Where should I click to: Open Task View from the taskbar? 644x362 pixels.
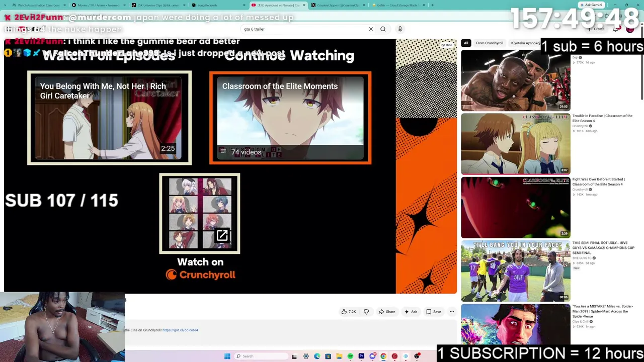[294, 356]
